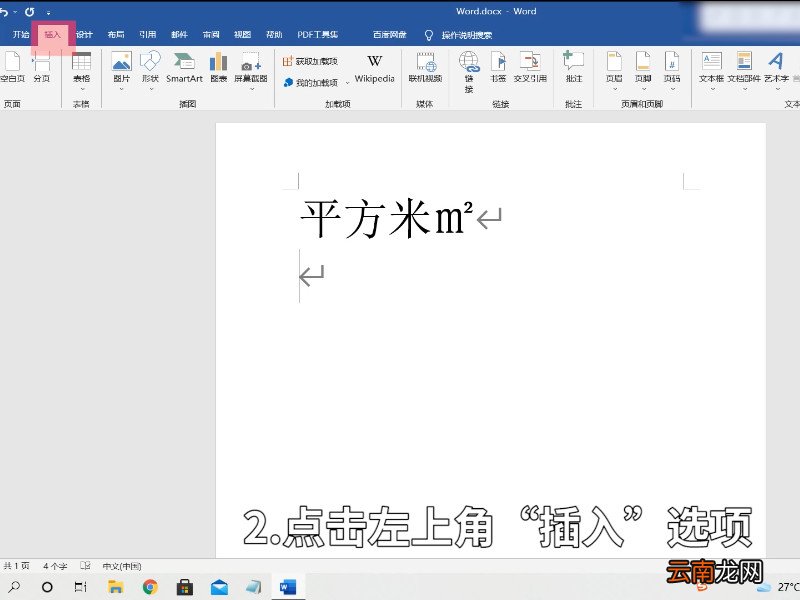Viewport: 800px width, 600px height.
Task: Open the View (视图) tab
Action: 242,35
